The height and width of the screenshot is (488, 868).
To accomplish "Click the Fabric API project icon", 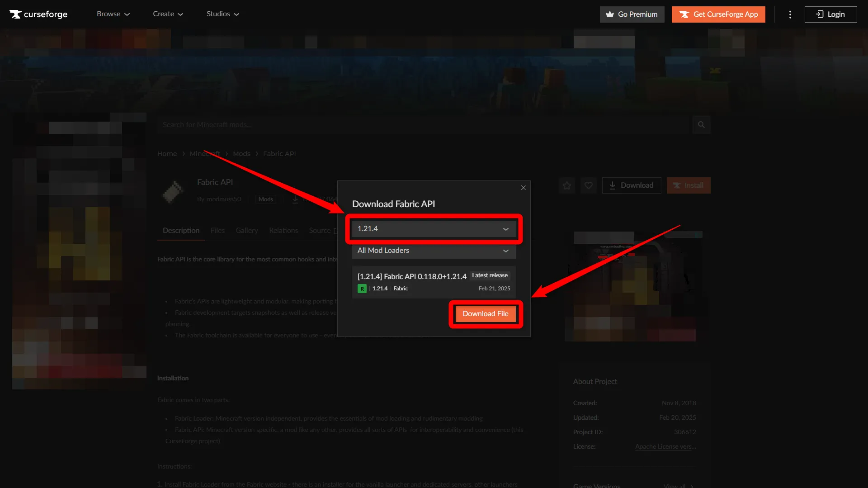I will [173, 191].
